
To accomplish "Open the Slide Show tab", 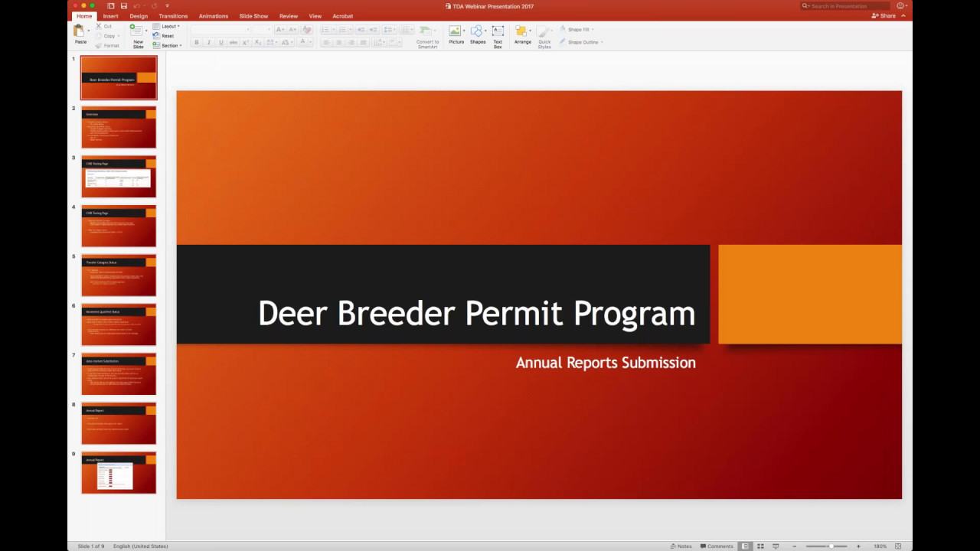I will click(253, 16).
